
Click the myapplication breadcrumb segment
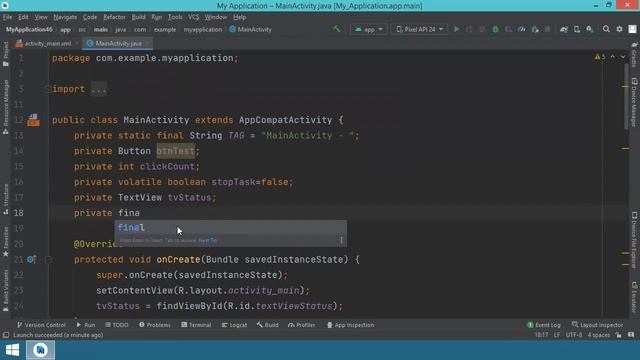[x=203, y=29]
